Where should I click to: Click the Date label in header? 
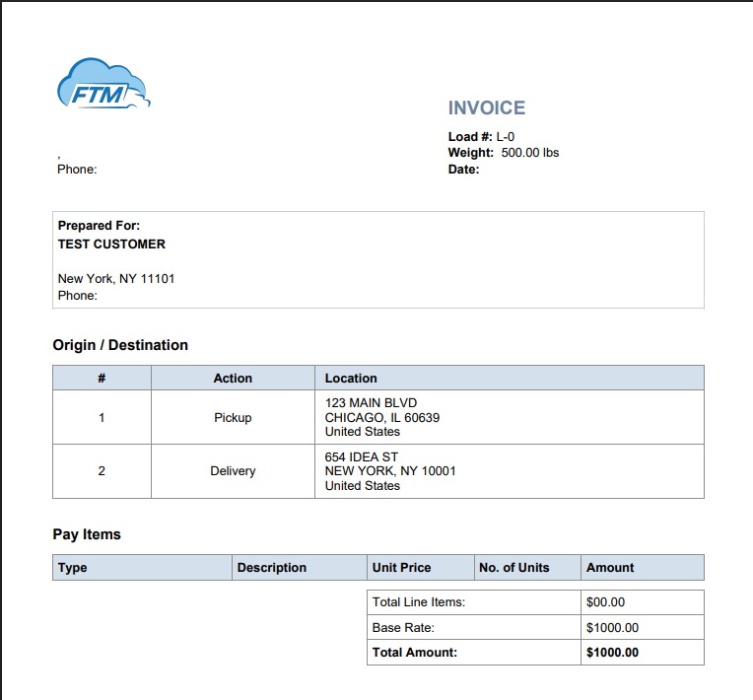[x=463, y=170]
